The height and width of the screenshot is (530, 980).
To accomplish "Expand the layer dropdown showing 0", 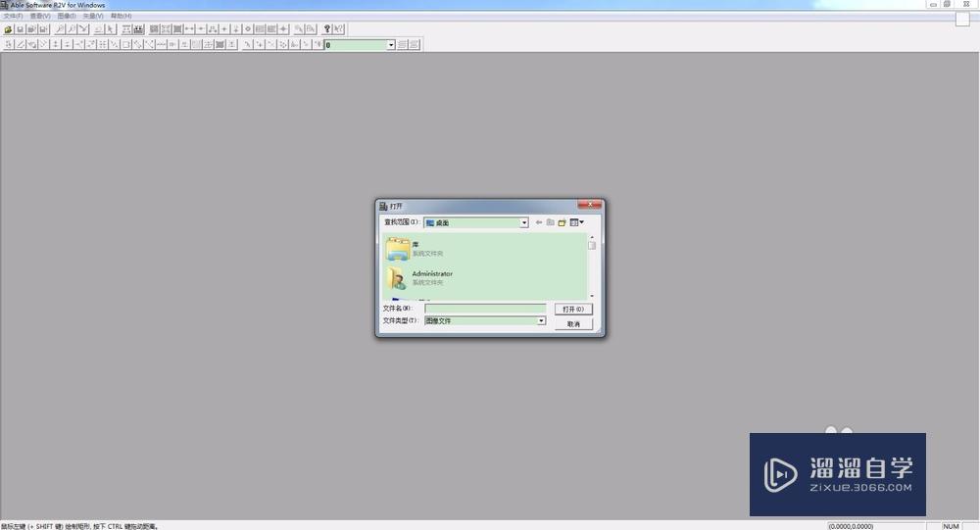I will [391, 45].
